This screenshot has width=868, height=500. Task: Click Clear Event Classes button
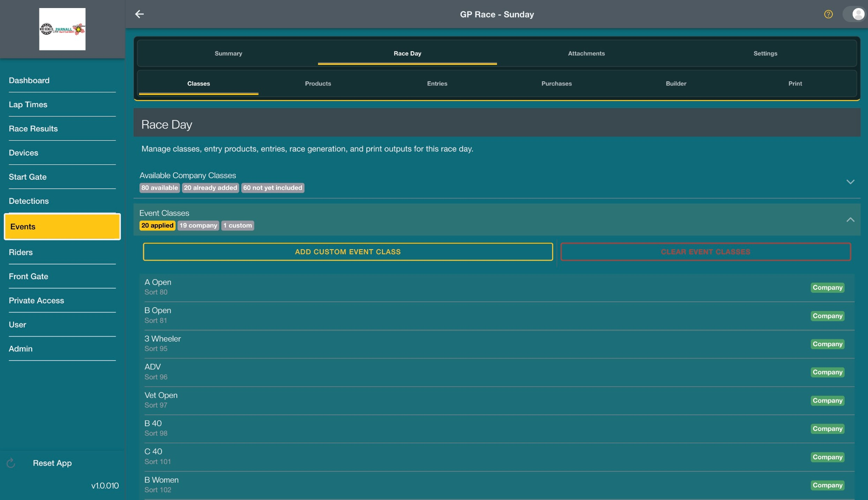click(x=706, y=252)
